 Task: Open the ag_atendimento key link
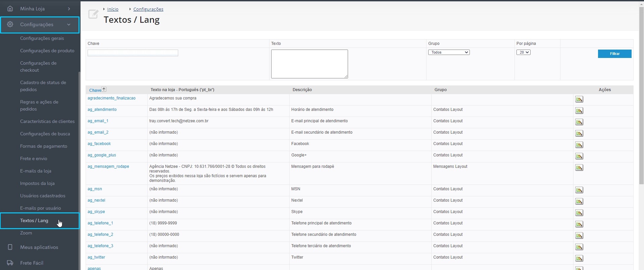point(102,110)
